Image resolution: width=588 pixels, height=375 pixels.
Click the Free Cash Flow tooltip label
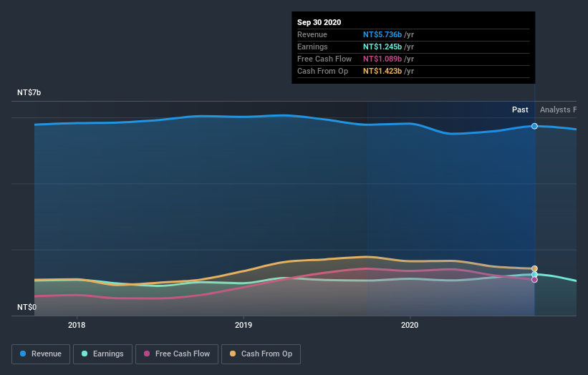[x=324, y=59]
